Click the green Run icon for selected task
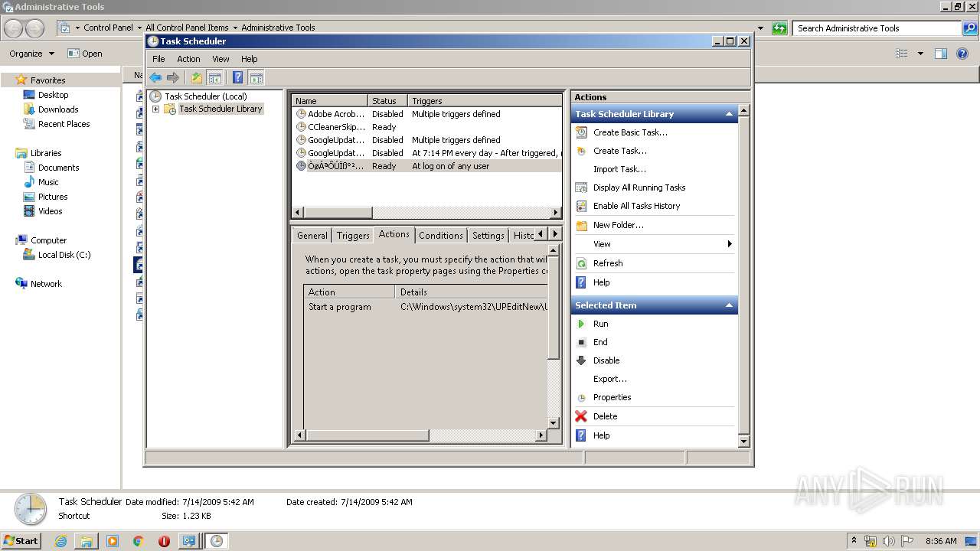 pyautogui.click(x=581, y=324)
